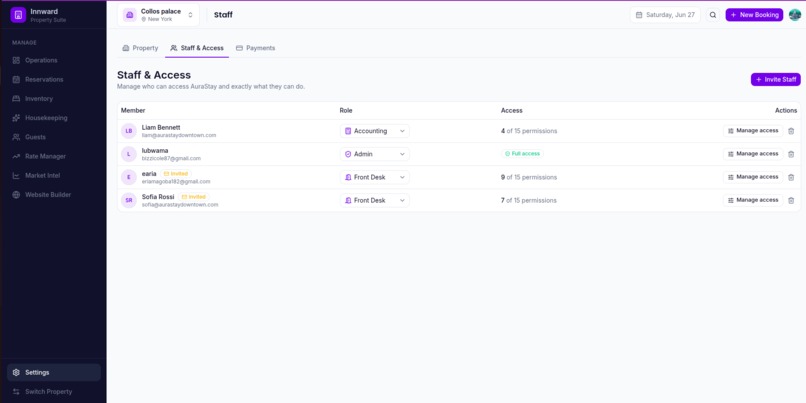Click email liam@aurastaydowntown.com
Image resolution: width=806 pixels, height=403 pixels.
click(179, 135)
